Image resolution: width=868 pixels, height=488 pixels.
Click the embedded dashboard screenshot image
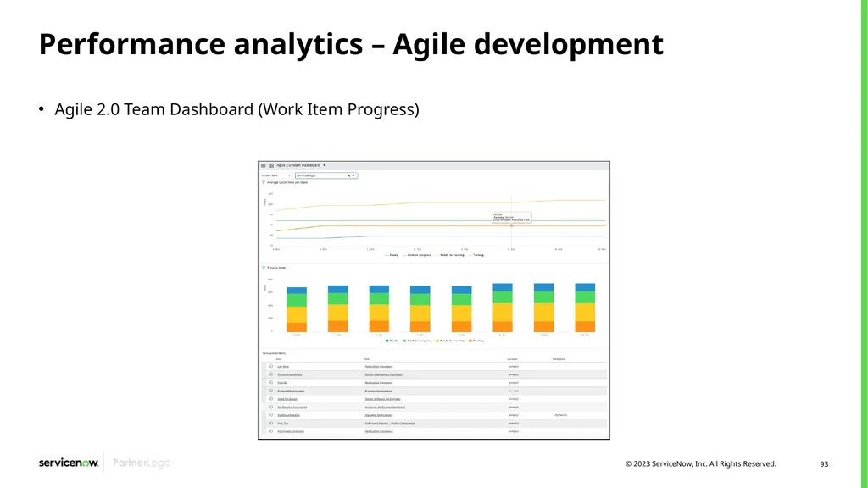pos(434,301)
